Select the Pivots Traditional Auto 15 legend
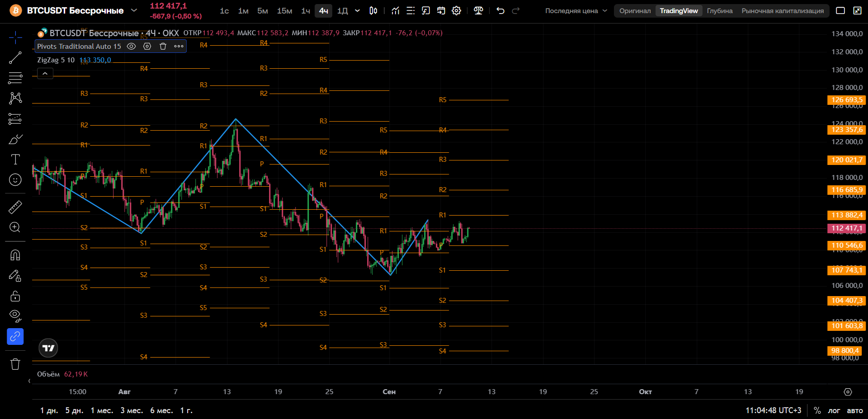This screenshot has height=419, width=868. coord(79,46)
